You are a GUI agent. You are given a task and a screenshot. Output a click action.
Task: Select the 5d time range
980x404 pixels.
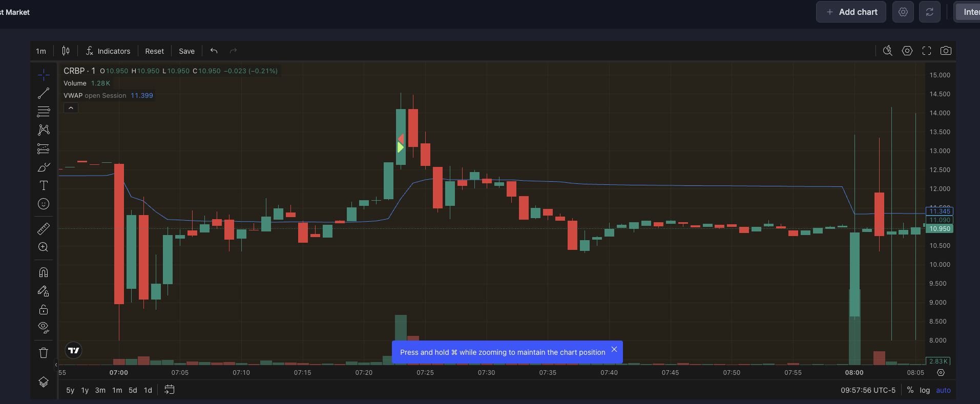(133, 390)
